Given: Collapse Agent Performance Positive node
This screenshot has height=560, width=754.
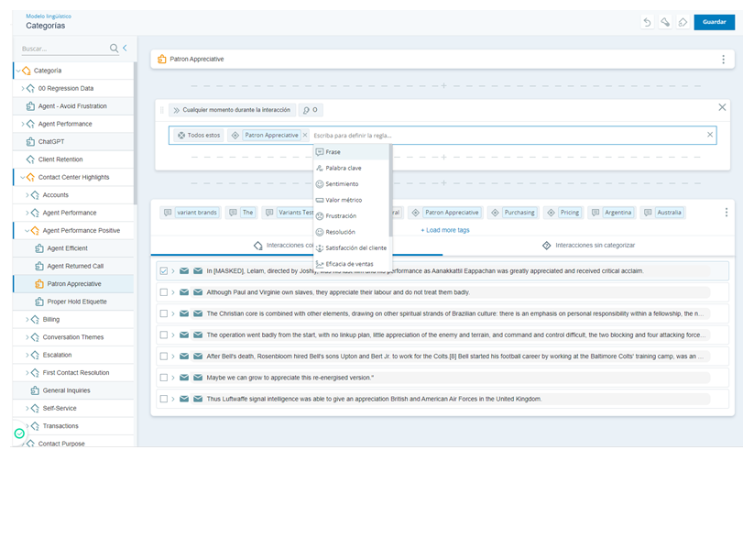Looking at the screenshot, I should click(27, 230).
